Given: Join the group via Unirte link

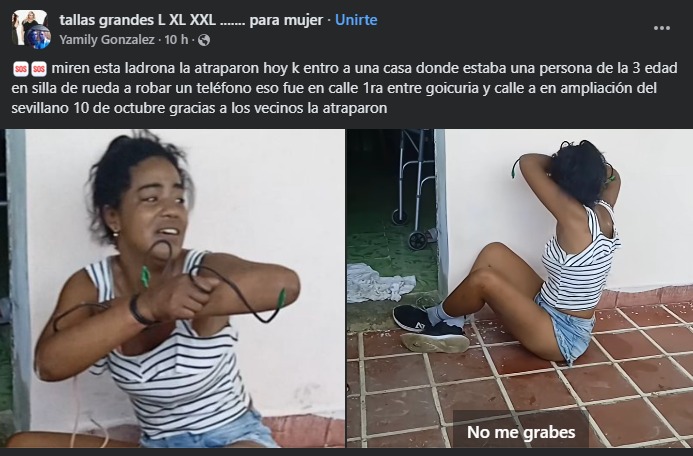Looking at the screenshot, I should click(356, 20).
